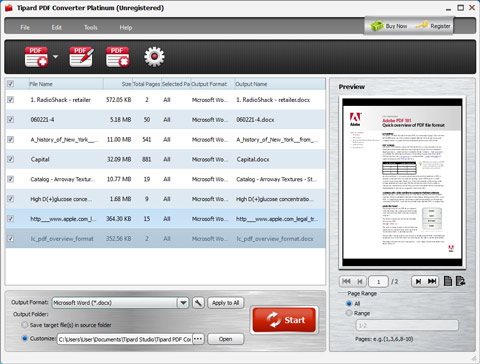Select Save target file(s) in source folder
The width and height of the screenshot is (480, 364).
(25, 325)
